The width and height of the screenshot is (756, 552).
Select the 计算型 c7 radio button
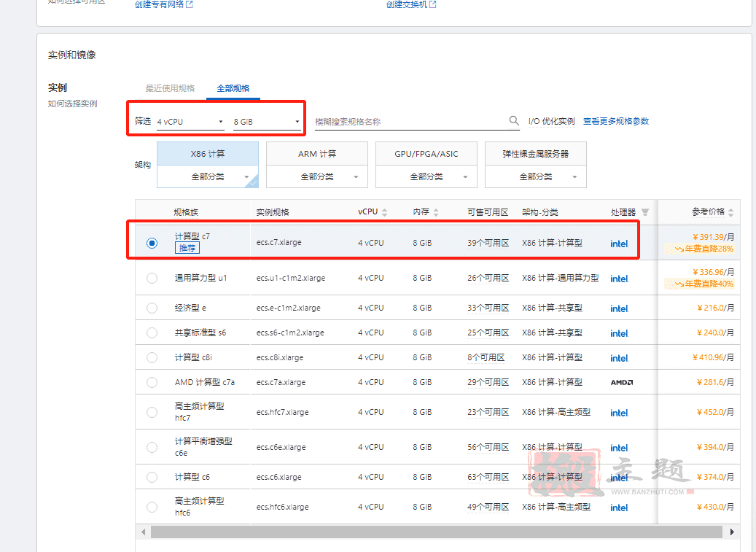[152, 243]
